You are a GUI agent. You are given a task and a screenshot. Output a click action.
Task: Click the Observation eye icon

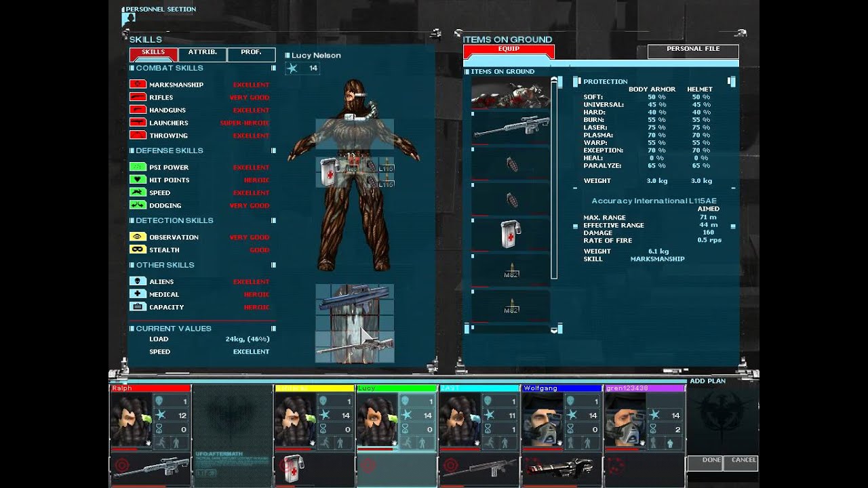[x=138, y=237]
